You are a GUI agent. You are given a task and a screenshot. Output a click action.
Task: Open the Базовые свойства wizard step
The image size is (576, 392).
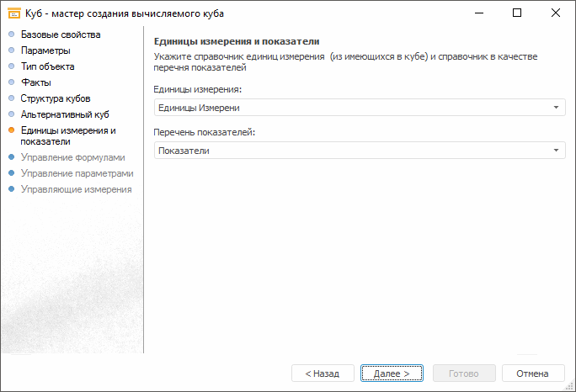(61, 34)
